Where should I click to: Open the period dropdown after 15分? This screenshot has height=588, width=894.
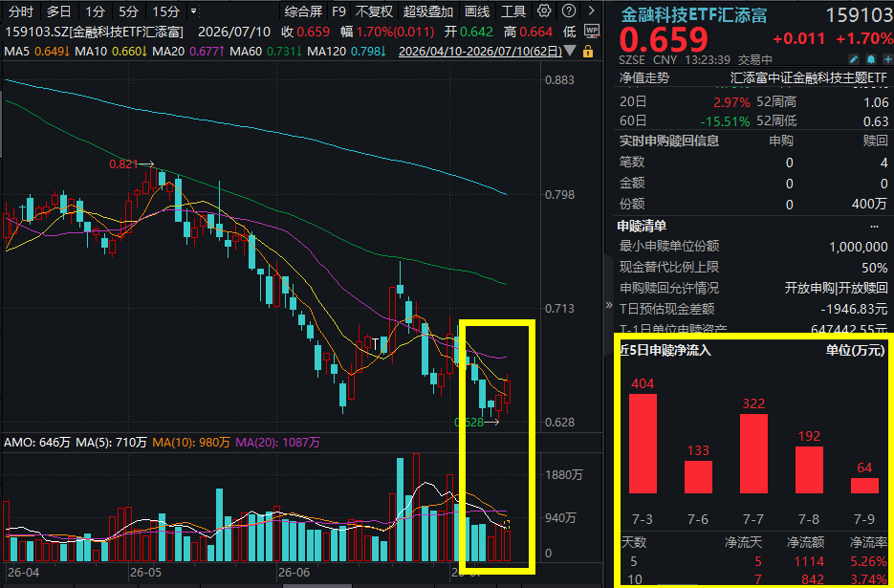coord(194,11)
